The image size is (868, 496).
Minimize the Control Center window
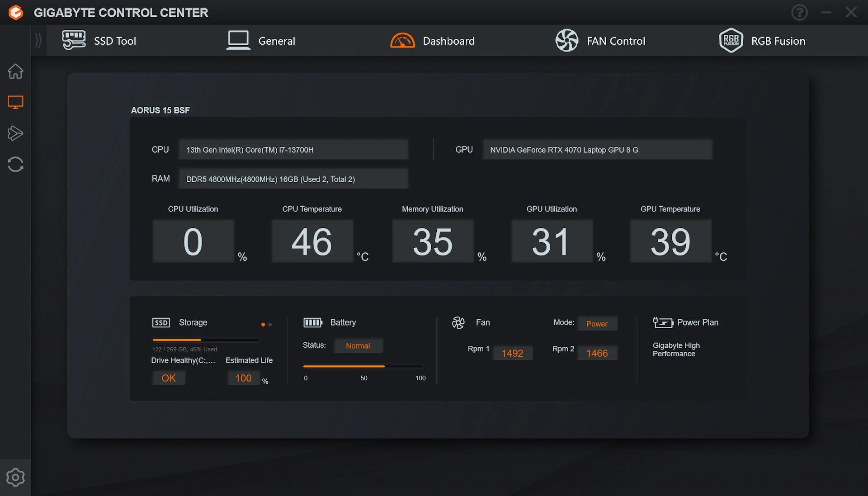[826, 12]
